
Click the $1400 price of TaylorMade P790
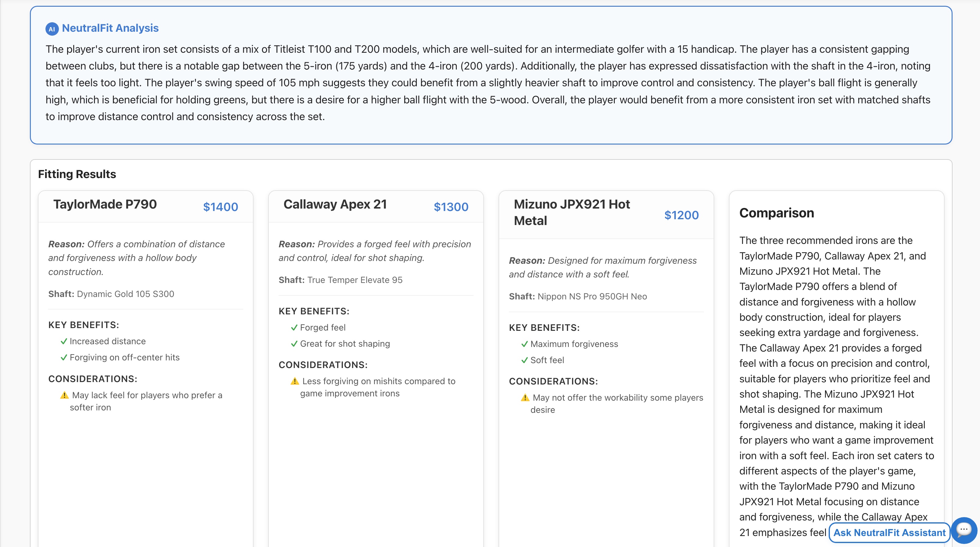[220, 207]
